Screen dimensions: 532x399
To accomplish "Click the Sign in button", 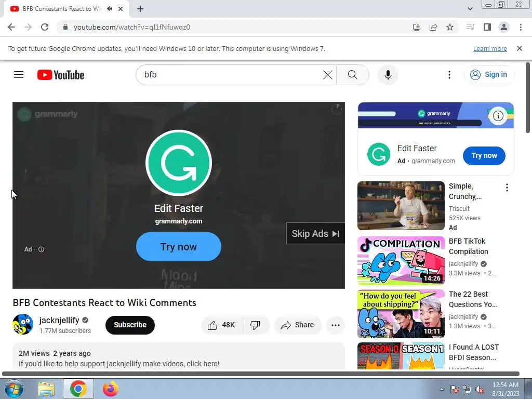I will pos(489,75).
